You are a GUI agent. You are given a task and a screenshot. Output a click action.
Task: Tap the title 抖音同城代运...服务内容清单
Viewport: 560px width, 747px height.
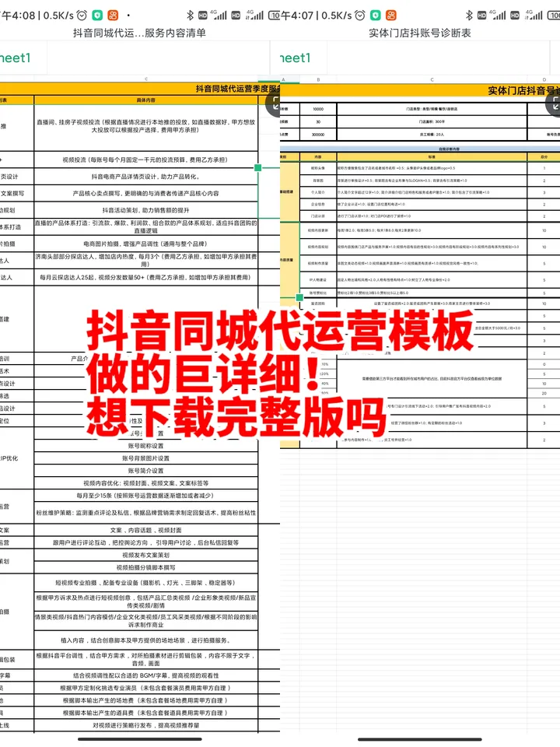(x=139, y=33)
